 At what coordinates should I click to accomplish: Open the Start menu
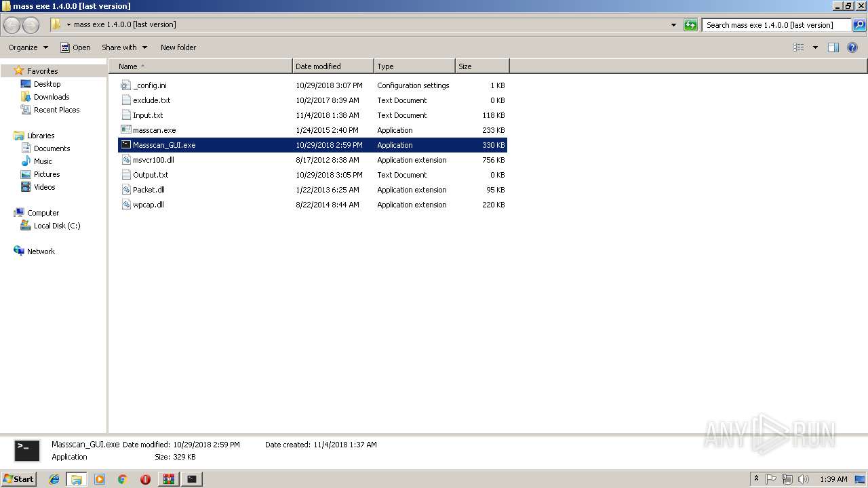18,479
